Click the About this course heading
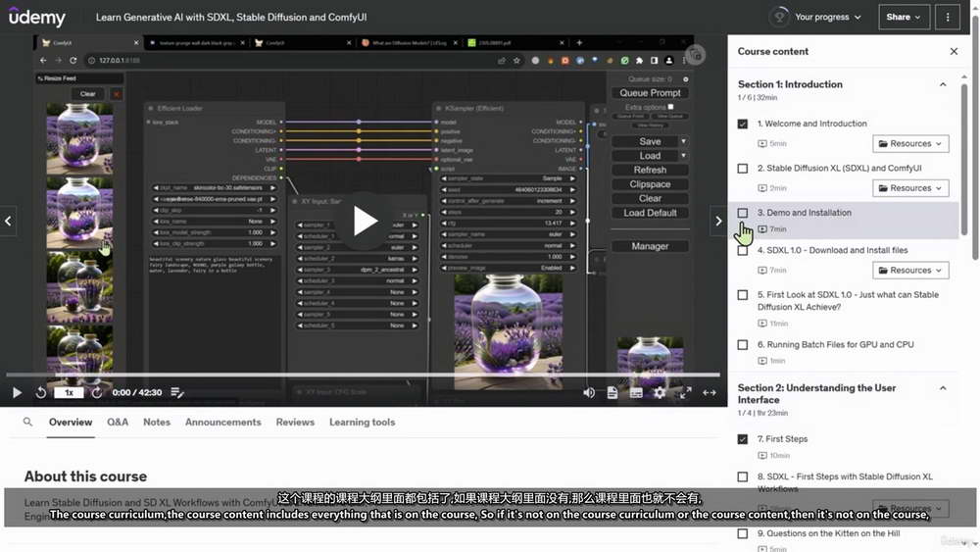 pyautogui.click(x=85, y=477)
